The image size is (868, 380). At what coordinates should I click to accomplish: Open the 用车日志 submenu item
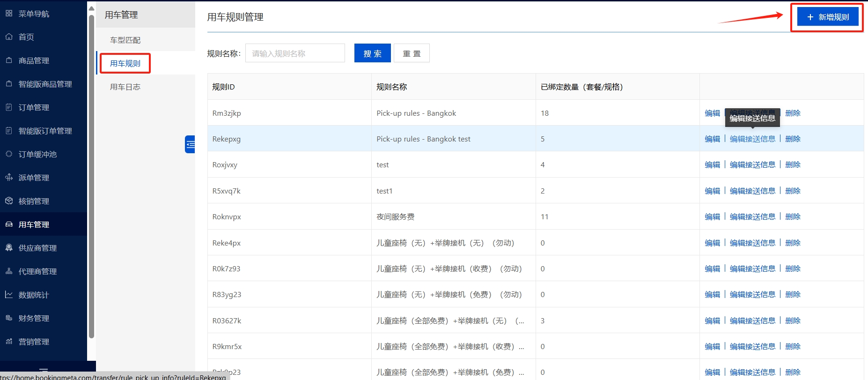pos(125,87)
